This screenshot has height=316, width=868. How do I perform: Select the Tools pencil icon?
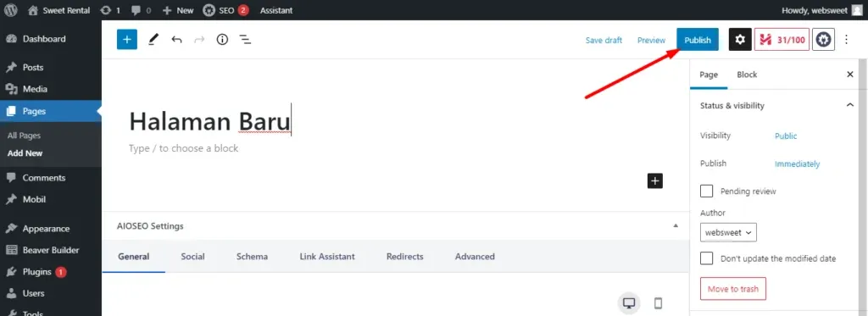(x=153, y=39)
